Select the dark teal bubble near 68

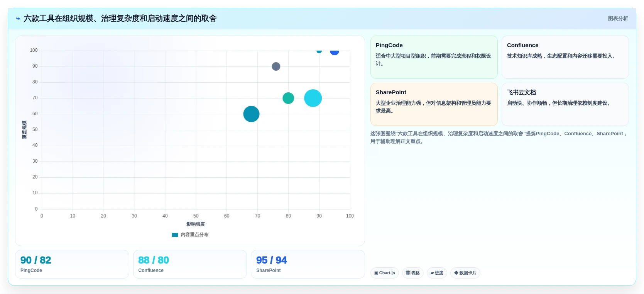pyautogui.click(x=251, y=114)
